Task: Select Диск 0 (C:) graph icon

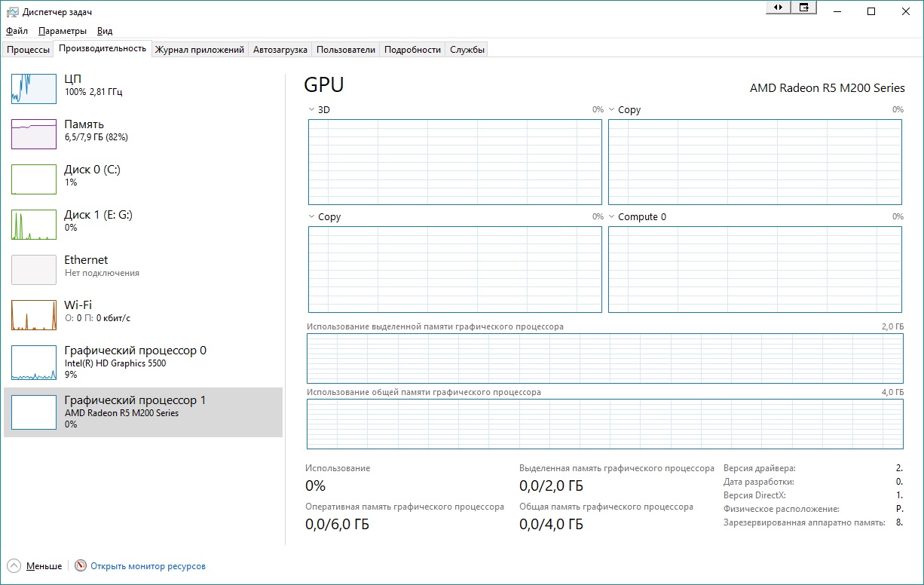Action: [34, 179]
